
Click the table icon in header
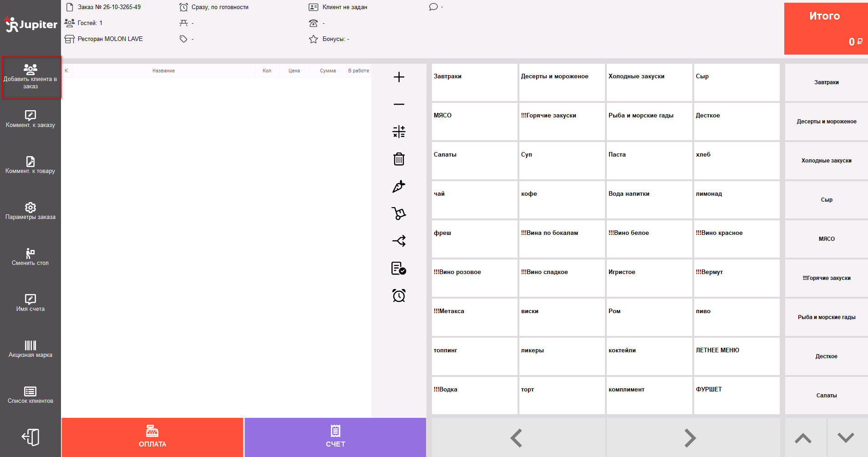(183, 23)
